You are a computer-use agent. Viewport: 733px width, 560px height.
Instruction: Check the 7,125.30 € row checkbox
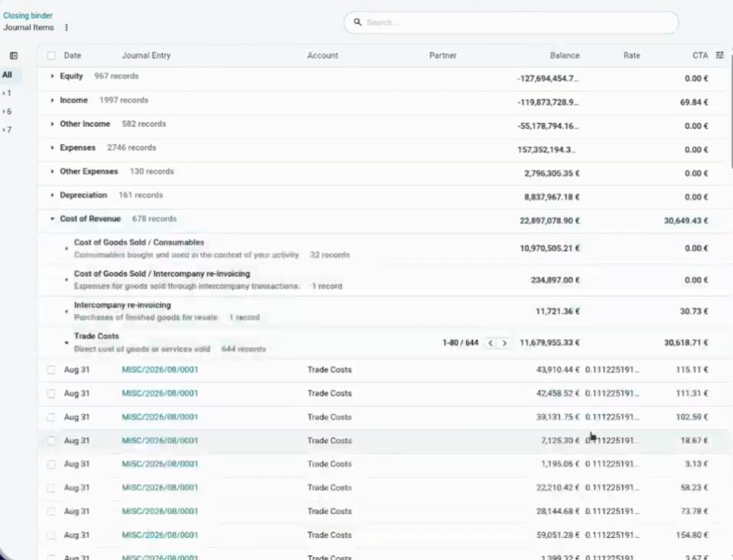pyautogui.click(x=51, y=441)
